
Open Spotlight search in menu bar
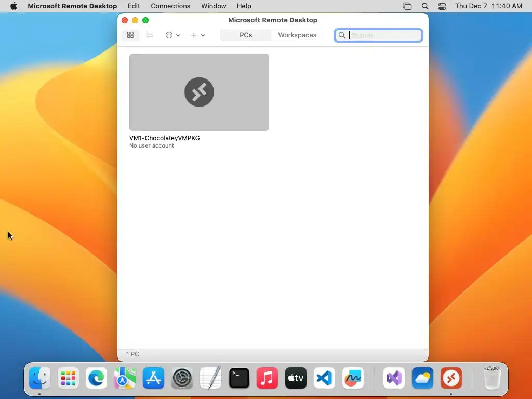pos(425,6)
